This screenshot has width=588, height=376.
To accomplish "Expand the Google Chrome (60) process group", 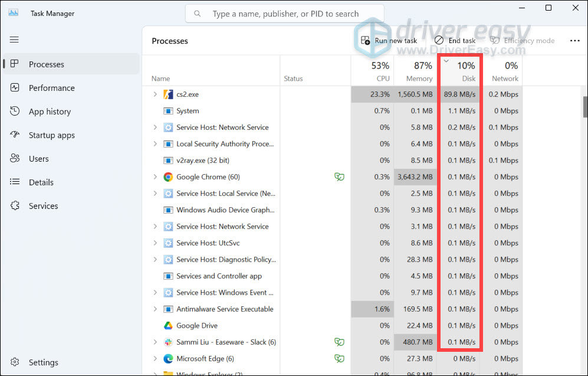I will (155, 177).
